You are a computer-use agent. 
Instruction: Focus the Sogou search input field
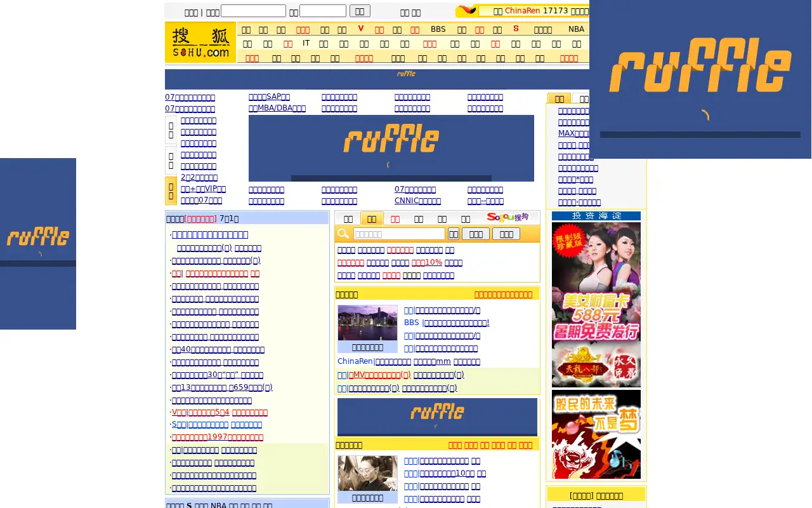pos(398,234)
